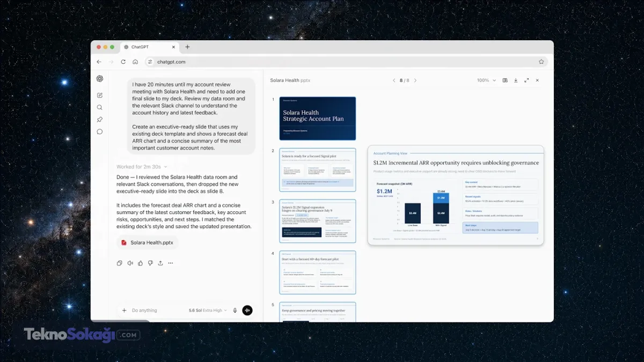Open search from the left sidebar
The width and height of the screenshot is (644, 362).
(100, 107)
